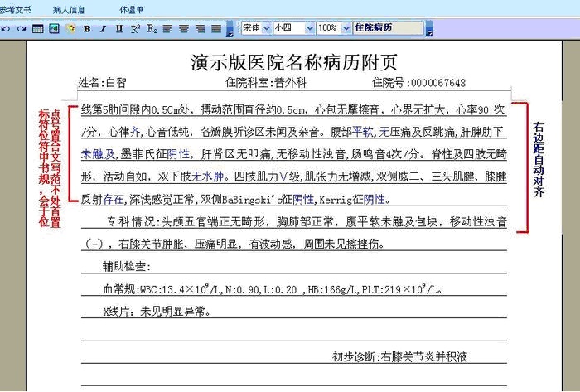Apply superscript R² formatting
The width and height of the screenshot is (580, 392).
(136, 28)
